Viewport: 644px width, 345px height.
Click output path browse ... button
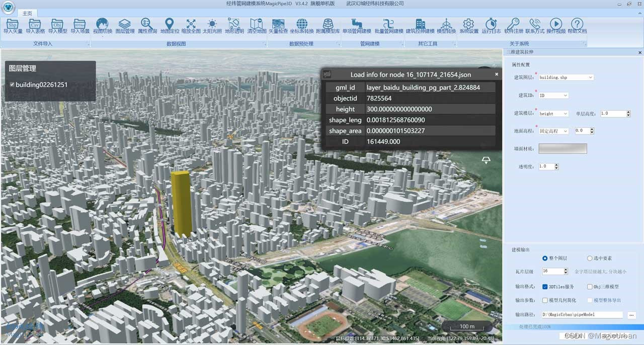point(632,315)
